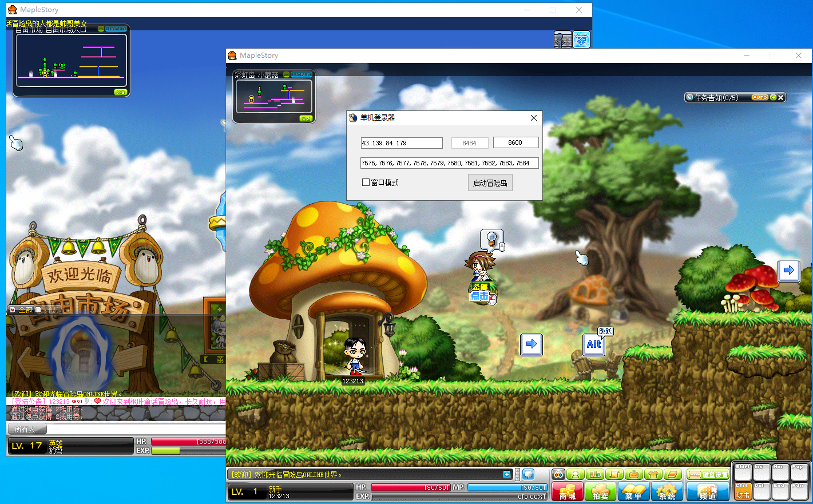Click the Ins quick slot

coord(761,473)
